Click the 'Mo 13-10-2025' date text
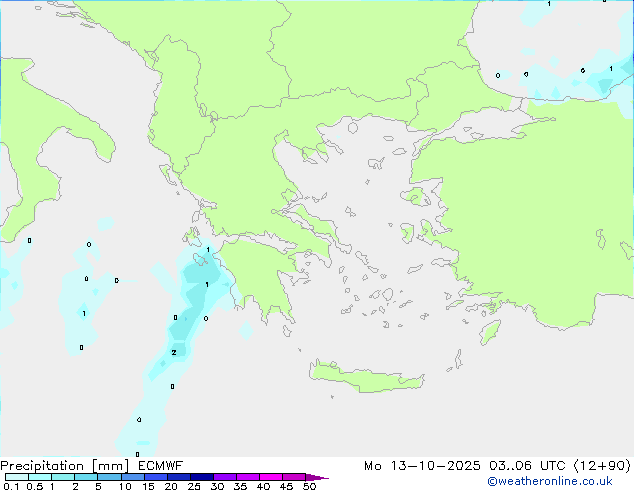Image resolution: width=634 pixels, height=490 pixels. pyautogui.click(x=422, y=466)
